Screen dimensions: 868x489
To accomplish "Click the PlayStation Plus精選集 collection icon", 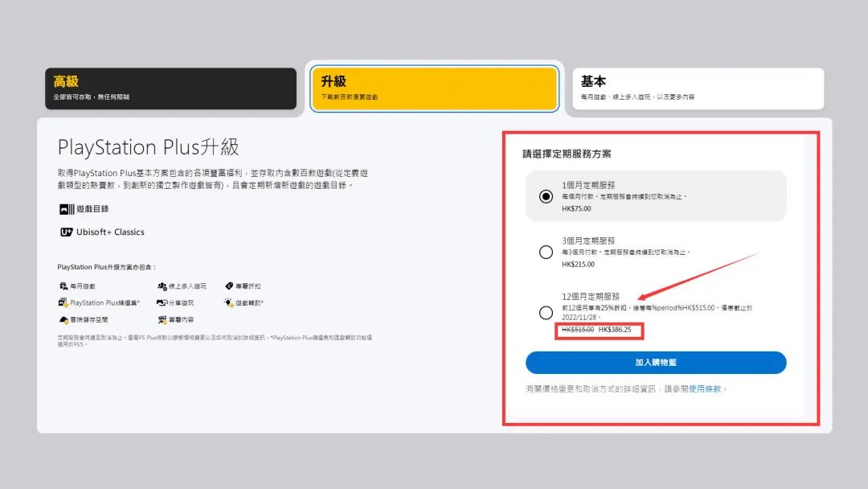I will 63,303.
